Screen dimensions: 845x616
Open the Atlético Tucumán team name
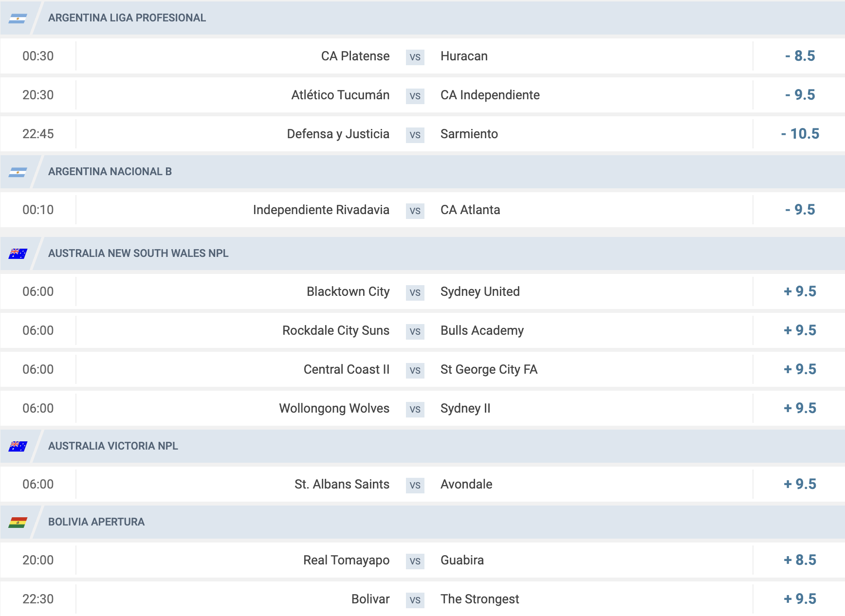click(340, 95)
